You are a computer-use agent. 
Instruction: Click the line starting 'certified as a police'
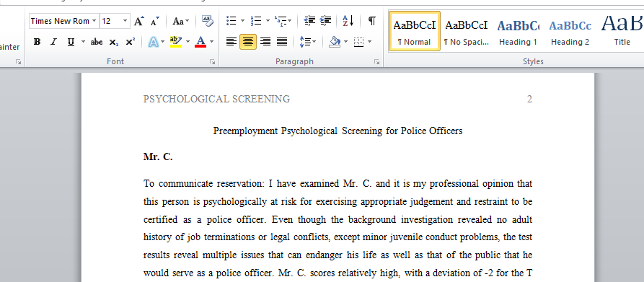pyautogui.click(x=338, y=219)
